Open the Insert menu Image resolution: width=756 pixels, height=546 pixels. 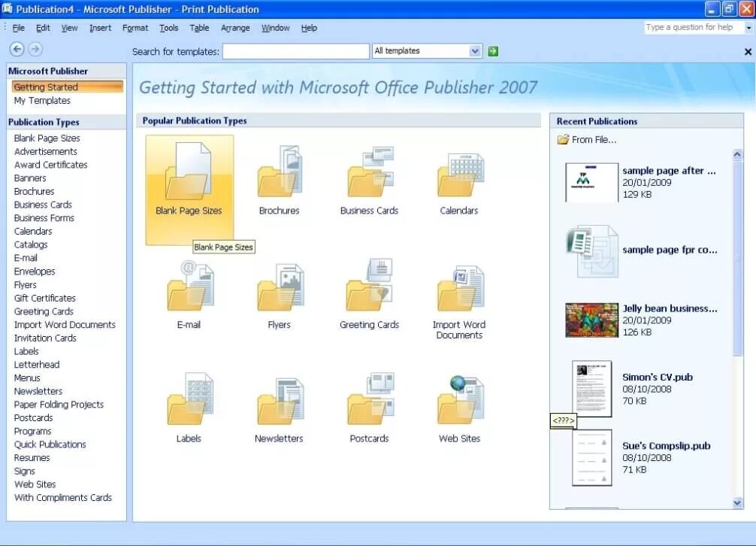click(x=100, y=28)
